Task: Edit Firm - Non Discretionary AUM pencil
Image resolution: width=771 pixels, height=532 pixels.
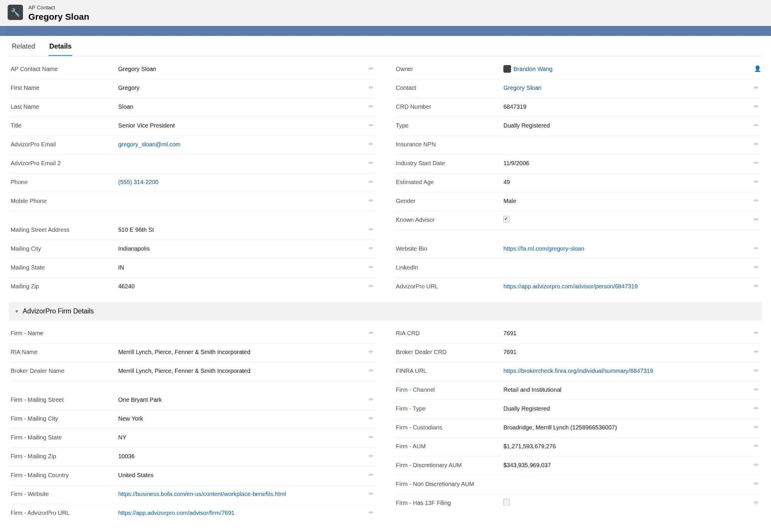Action: tap(756, 483)
